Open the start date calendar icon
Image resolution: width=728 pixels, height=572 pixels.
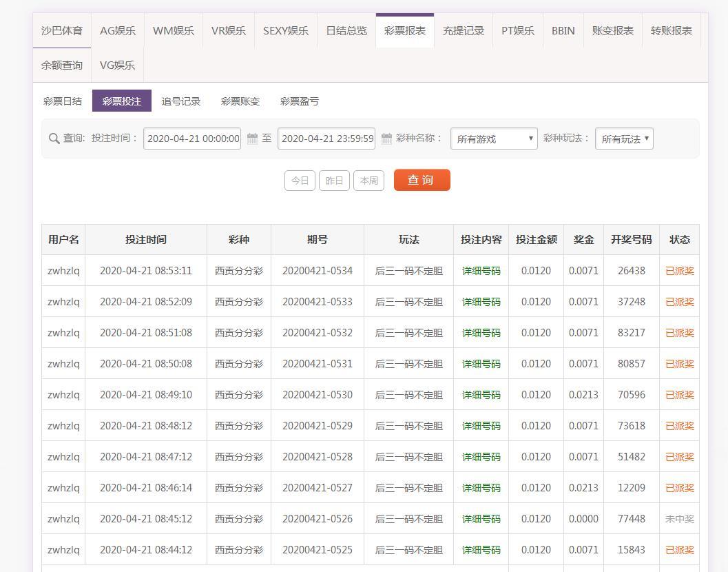[252, 139]
